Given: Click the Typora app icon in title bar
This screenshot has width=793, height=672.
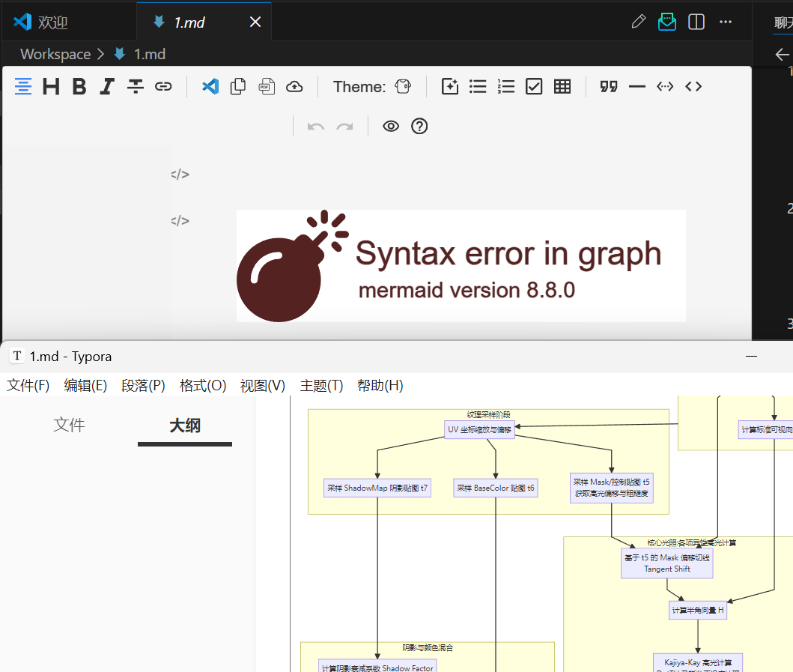Looking at the screenshot, I should (17, 356).
